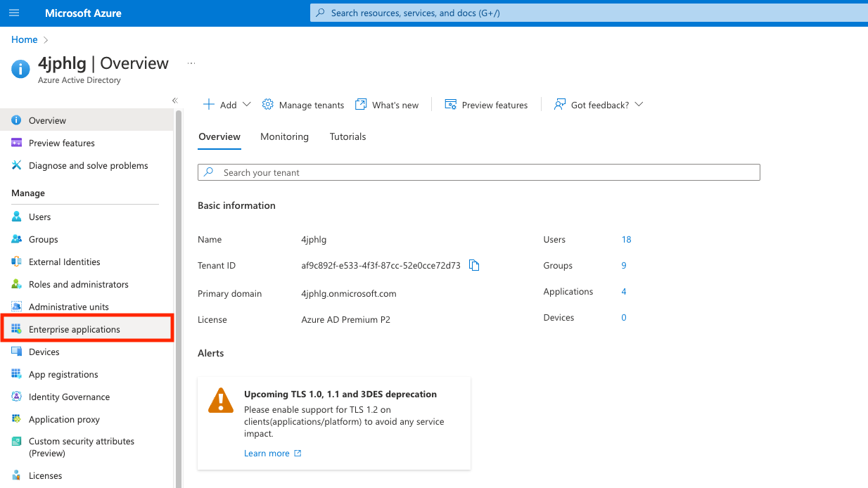
Task: Click the Search resources, services, and docs box
Action: tap(589, 13)
